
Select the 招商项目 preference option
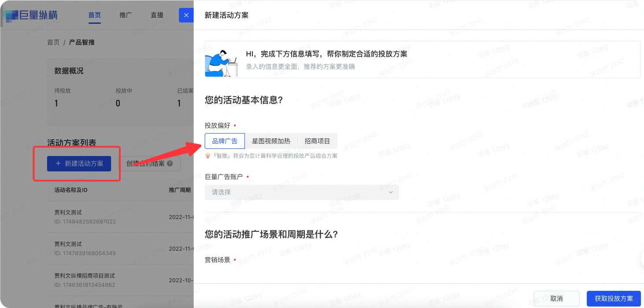click(x=317, y=141)
